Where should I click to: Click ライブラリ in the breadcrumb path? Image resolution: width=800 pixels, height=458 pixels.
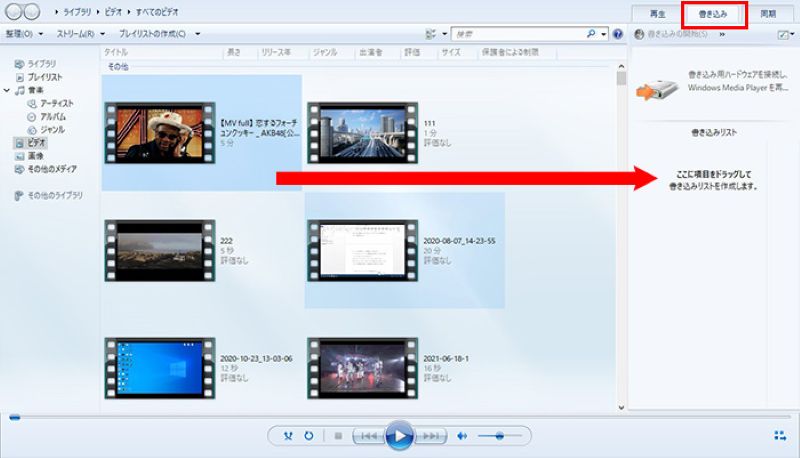(78, 12)
